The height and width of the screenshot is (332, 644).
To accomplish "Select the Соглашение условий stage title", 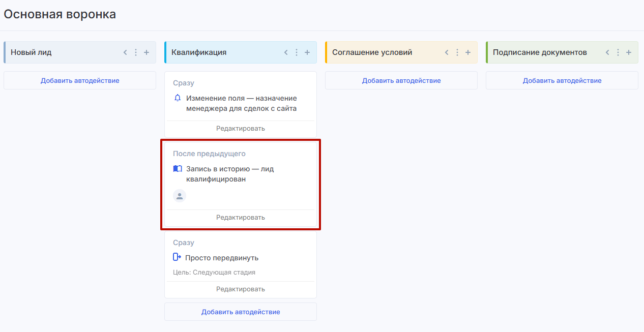I will click(x=372, y=52).
